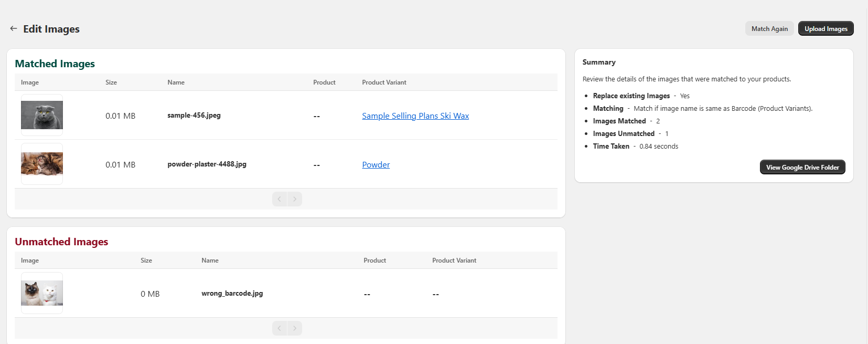Click the back arrow beside Edit Images
Screen dimensions: 868x344
[x=14, y=28]
